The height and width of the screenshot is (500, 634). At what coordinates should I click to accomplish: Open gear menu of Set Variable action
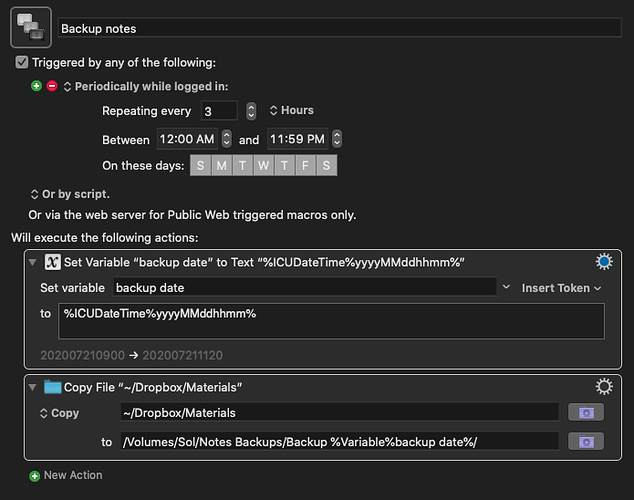pyautogui.click(x=604, y=262)
